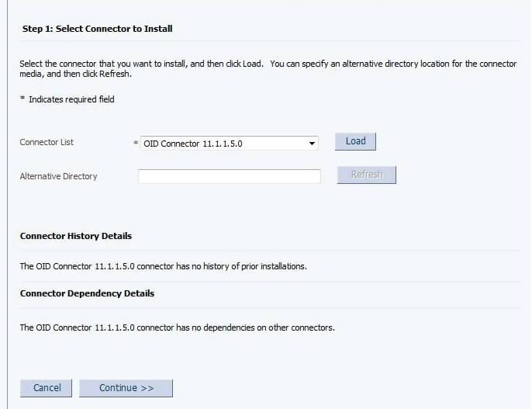Click the Connector Dependency Details heading
This screenshot has height=409, width=532.
[87, 293]
